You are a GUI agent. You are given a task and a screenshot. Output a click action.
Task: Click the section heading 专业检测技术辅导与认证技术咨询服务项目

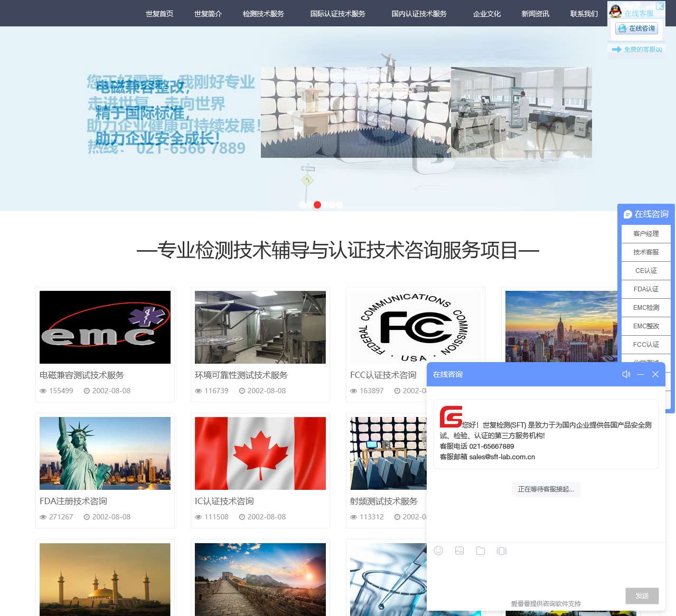[x=338, y=250]
